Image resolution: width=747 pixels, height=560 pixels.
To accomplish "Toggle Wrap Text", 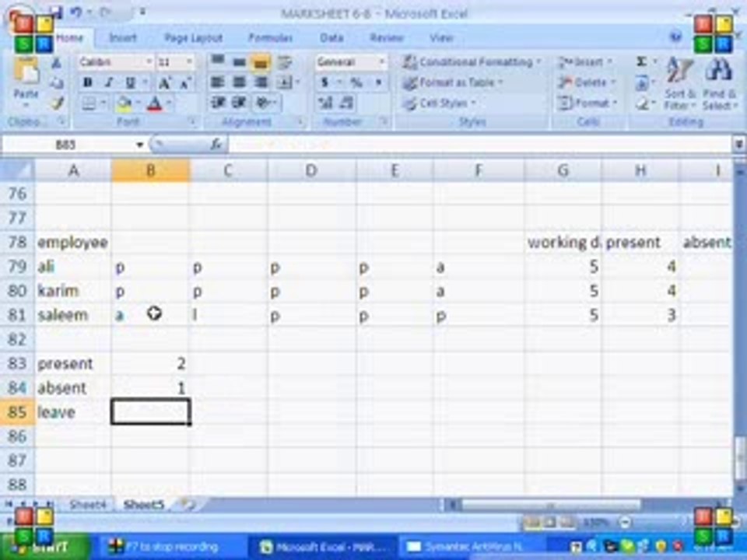I will click(x=285, y=62).
